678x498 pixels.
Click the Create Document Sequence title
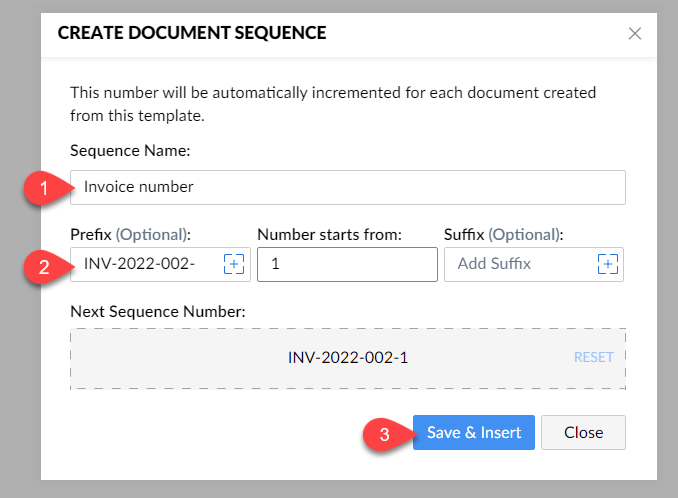[192, 33]
